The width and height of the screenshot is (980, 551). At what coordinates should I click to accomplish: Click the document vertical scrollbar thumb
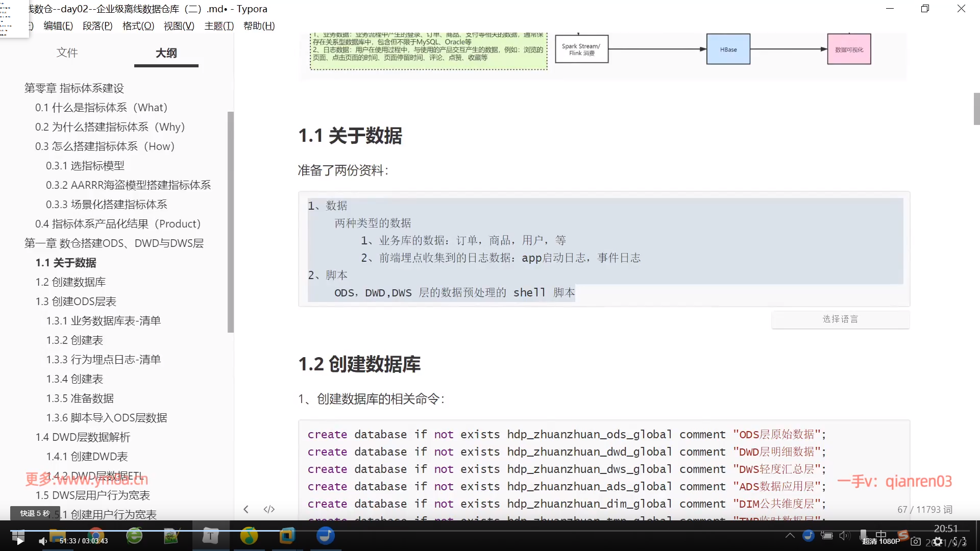click(976, 109)
